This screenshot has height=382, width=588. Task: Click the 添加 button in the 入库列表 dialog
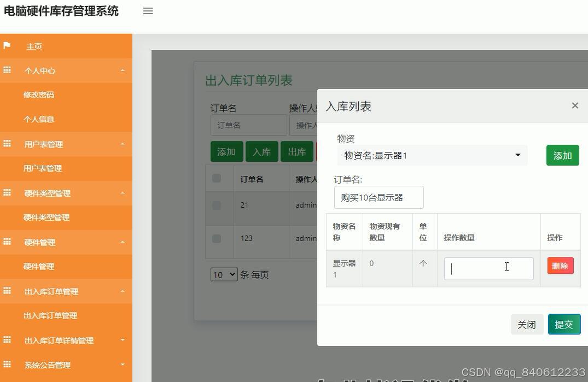click(562, 155)
